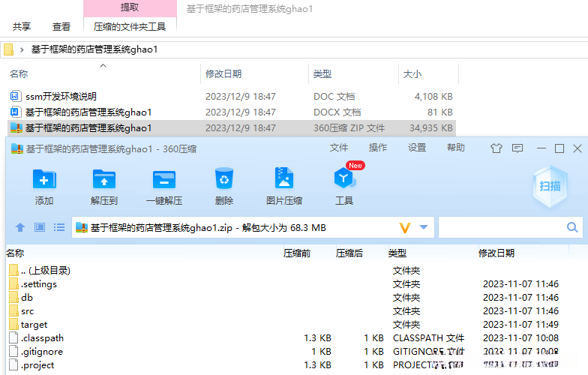This screenshot has width=588, height=375.
Task: Click the file icon next to .gitignore
Action: 13,351
